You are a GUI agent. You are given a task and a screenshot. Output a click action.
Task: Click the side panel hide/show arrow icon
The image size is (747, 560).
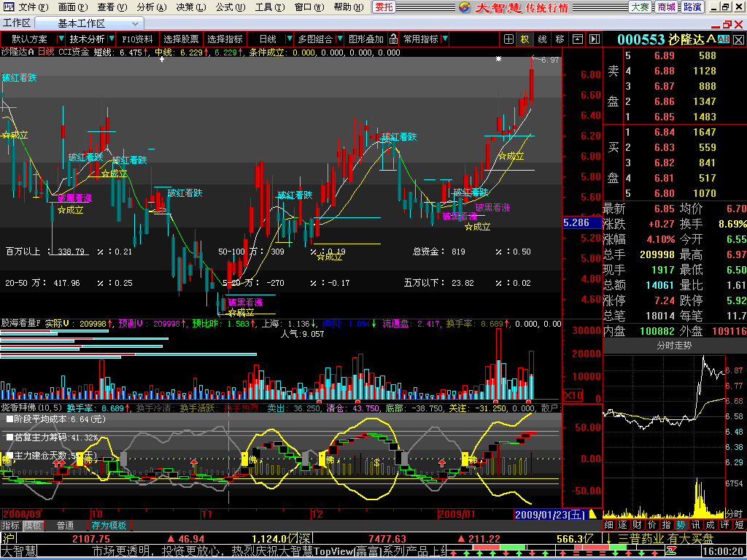(594, 39)
